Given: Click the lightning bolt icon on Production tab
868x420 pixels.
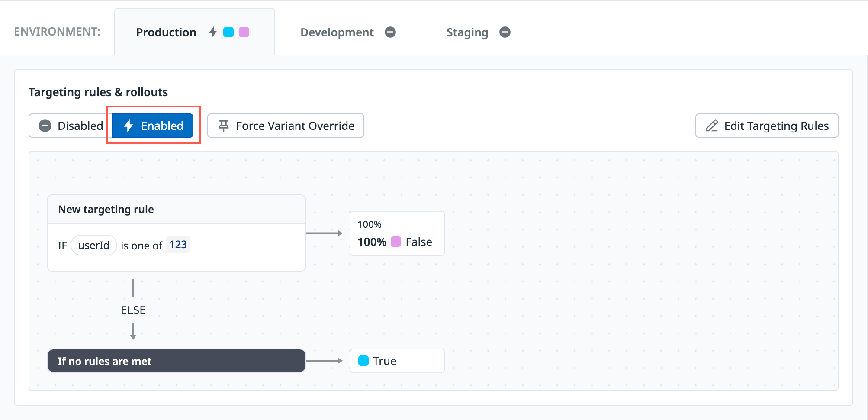Looking at the screenshot, I should pos(212,32).
